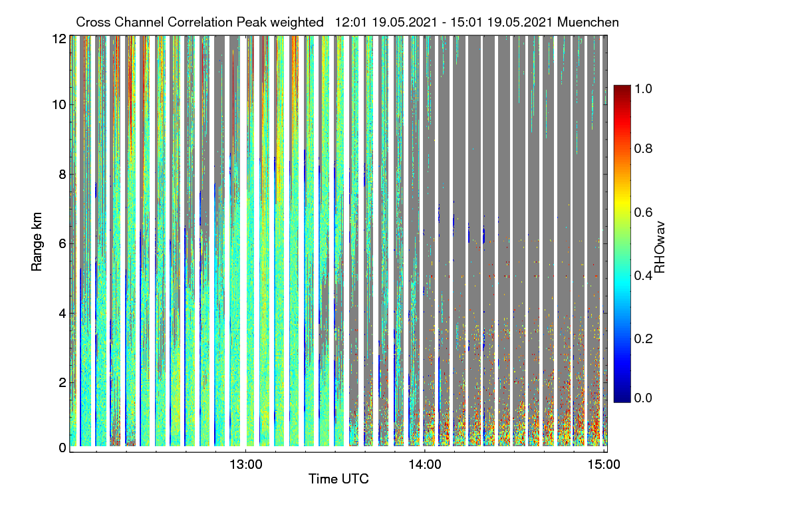
Task: Click the colorbar '0.6' value label
Action: [644, 212]
